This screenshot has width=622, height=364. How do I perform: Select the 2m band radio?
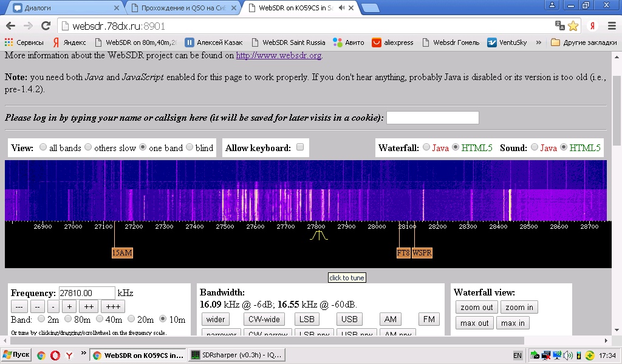pos(41,318)
